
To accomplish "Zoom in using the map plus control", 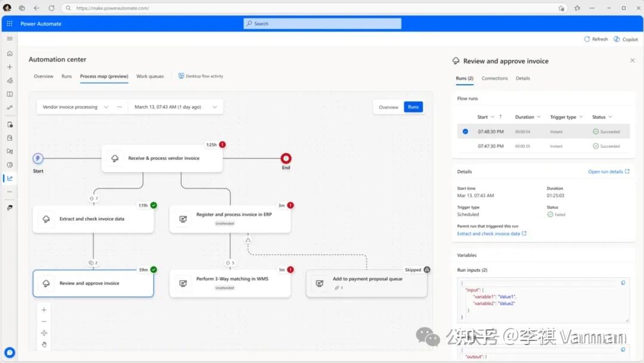I will pyautogui.click(x=44, y=310).
